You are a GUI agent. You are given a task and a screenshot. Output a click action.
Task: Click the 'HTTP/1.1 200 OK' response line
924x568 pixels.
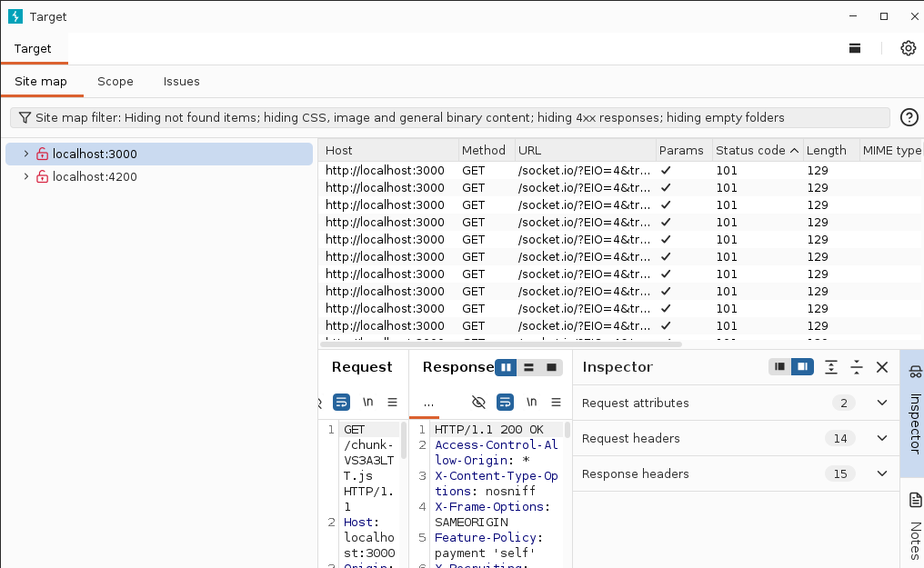click(489, 430)
